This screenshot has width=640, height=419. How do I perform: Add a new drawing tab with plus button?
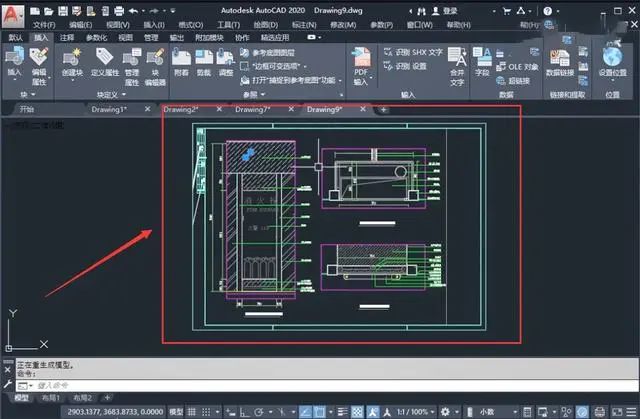pyautogui.click(x=383, y=109)
